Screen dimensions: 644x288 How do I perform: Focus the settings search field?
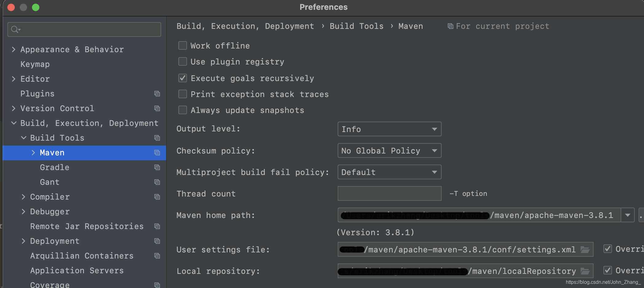[84, 29]
